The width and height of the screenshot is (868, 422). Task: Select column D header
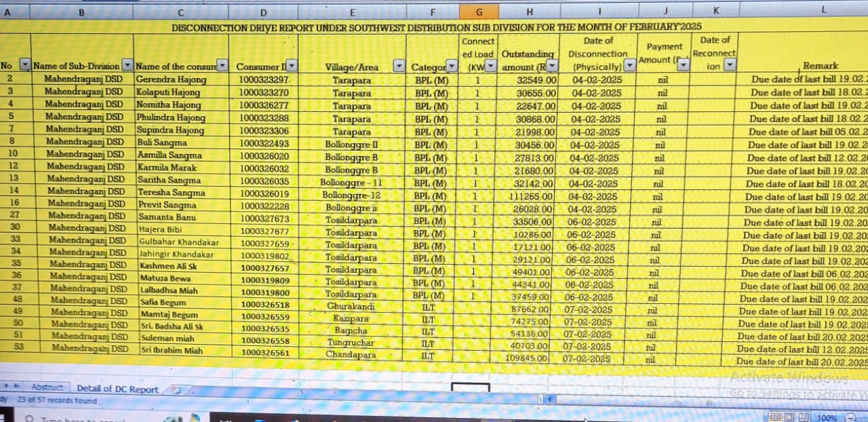pyautogui.click(x=263, y=12)
